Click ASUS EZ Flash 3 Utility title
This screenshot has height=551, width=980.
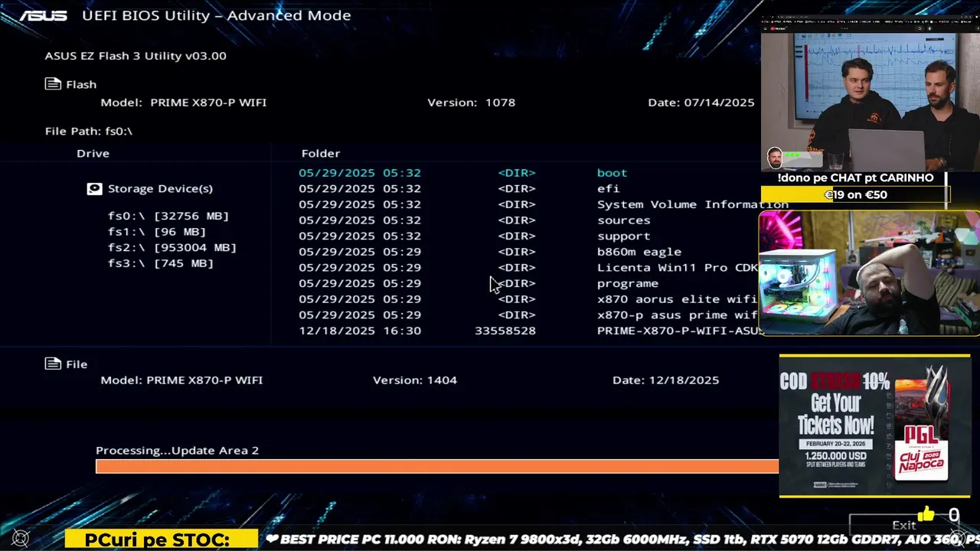pyautogui.click(x=136, y=55)
